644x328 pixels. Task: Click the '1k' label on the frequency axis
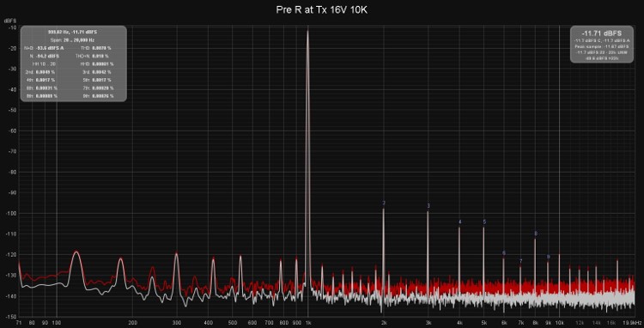pos(308,322)
